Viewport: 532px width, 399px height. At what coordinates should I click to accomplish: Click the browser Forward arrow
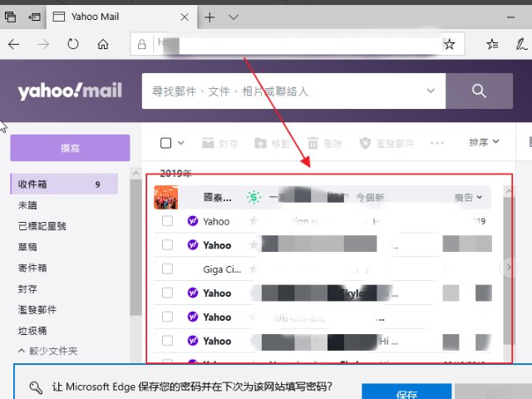click(x=43, y=44)
